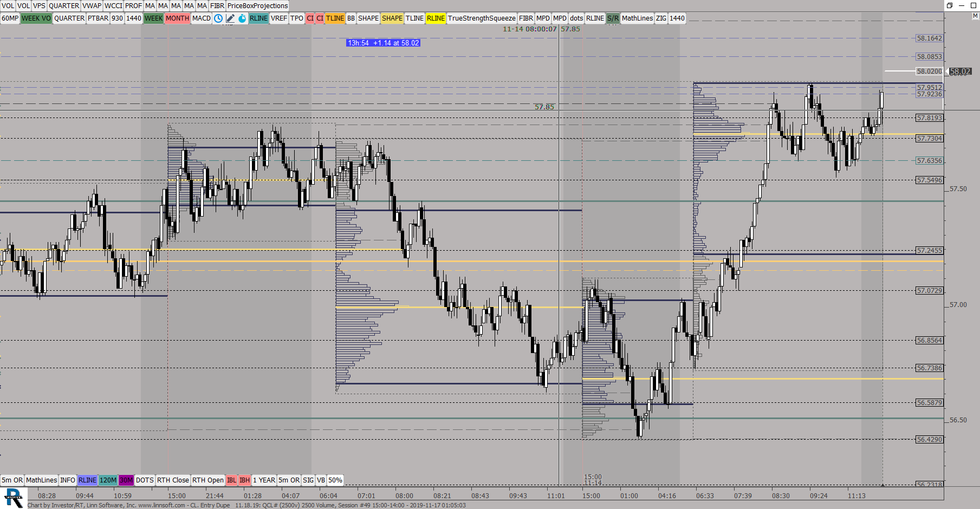Click the blue clock icon in toolbar

pos(218,18)
